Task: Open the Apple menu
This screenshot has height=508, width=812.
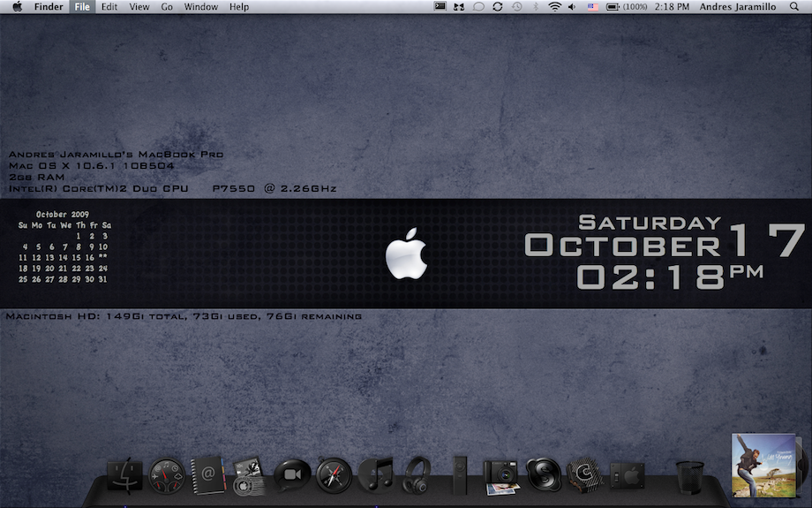Action: pos(17,7)
